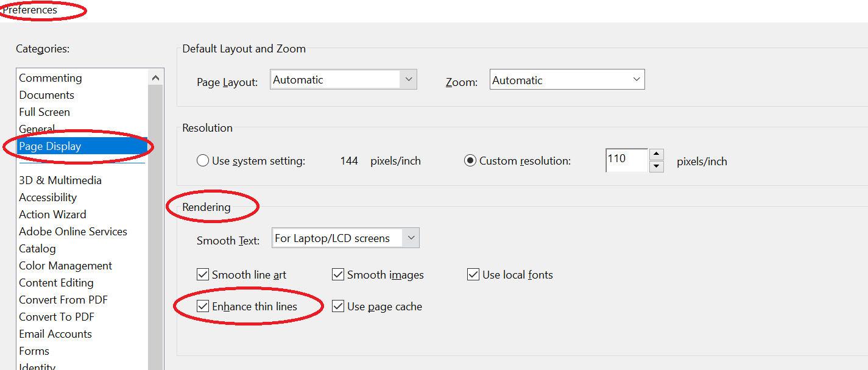Select the Commenting category
This screenshot has height=370, width=868.
(x=51, y=78)
